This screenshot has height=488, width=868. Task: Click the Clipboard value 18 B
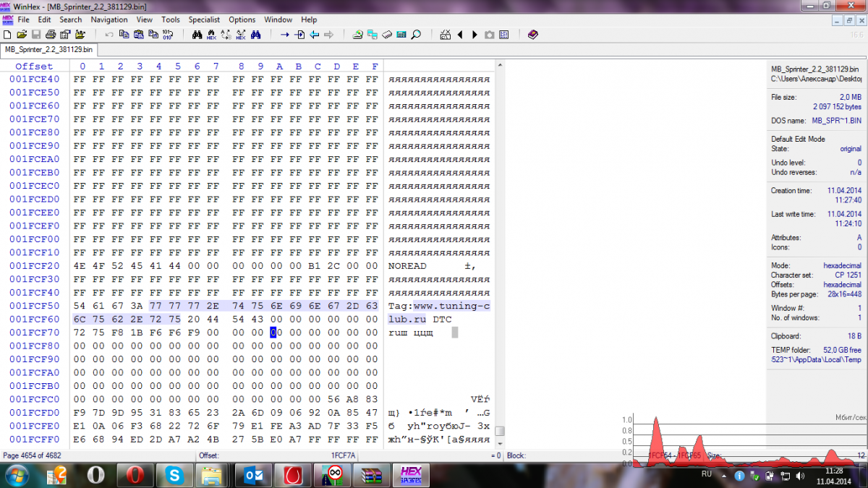(854, 336)
